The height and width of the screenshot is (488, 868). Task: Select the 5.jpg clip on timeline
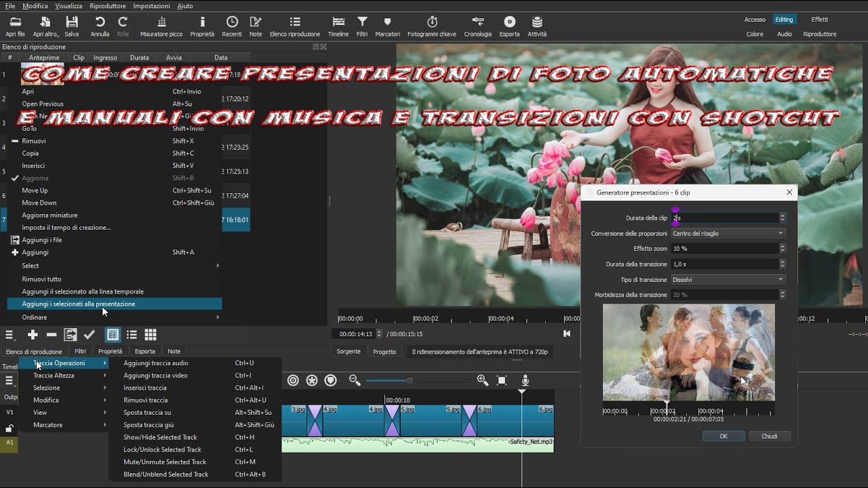click(431, 420)
